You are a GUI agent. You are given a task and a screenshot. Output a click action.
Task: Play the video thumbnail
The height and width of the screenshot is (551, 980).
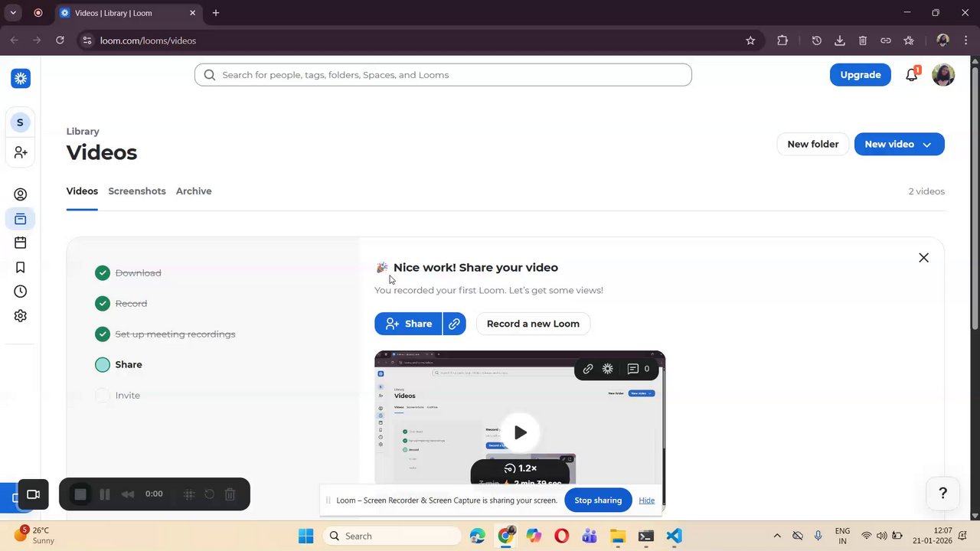click(x=520, y=432)
